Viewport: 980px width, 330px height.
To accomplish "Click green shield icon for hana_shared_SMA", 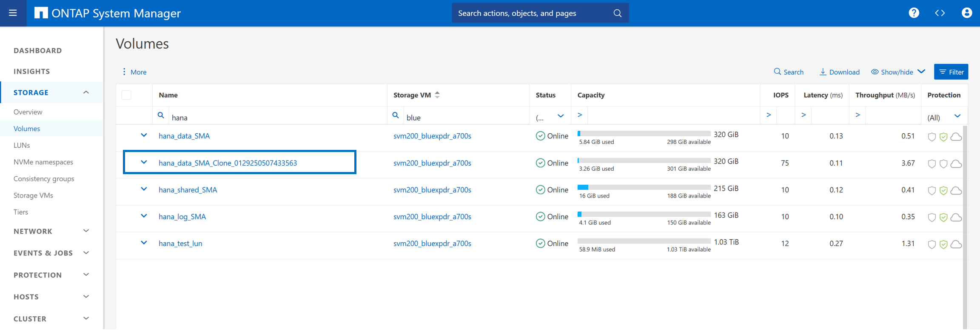I will pos(943,191).
